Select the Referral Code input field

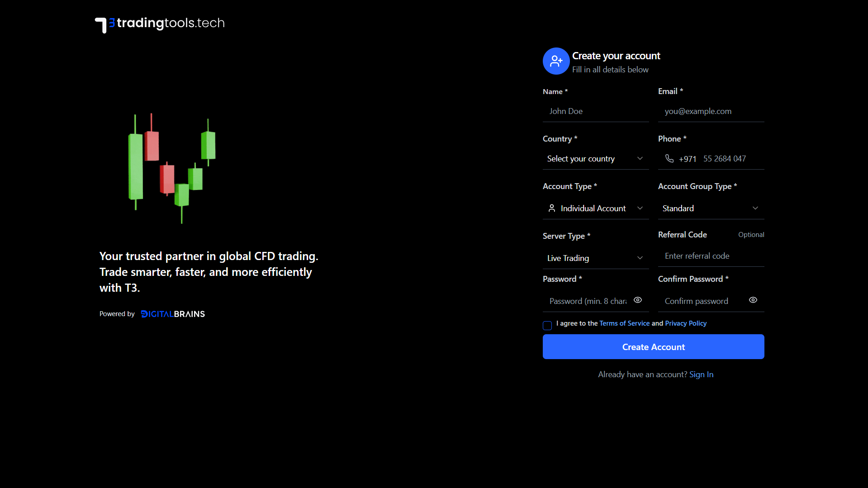711,256
